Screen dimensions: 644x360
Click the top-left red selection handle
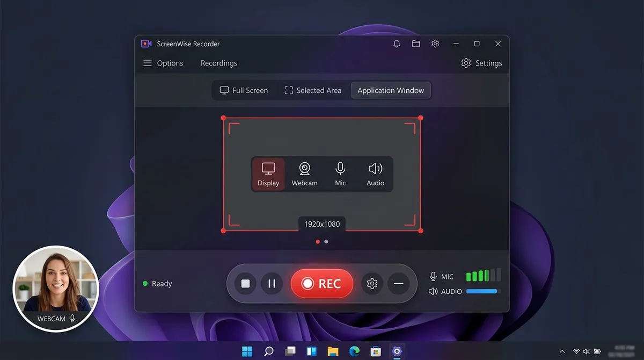pyautogui.click(x=223, y=118)
